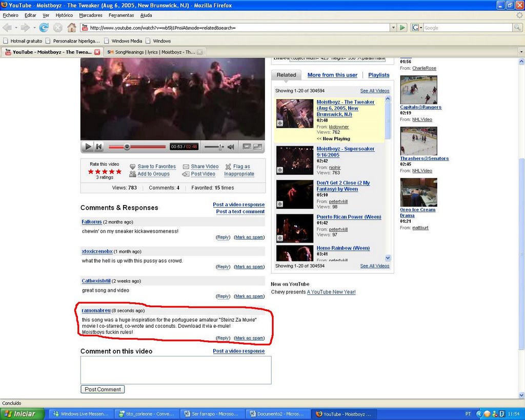525x420 pixels.
Task: Open the Marcadores menu
Action: click(90, 15)
